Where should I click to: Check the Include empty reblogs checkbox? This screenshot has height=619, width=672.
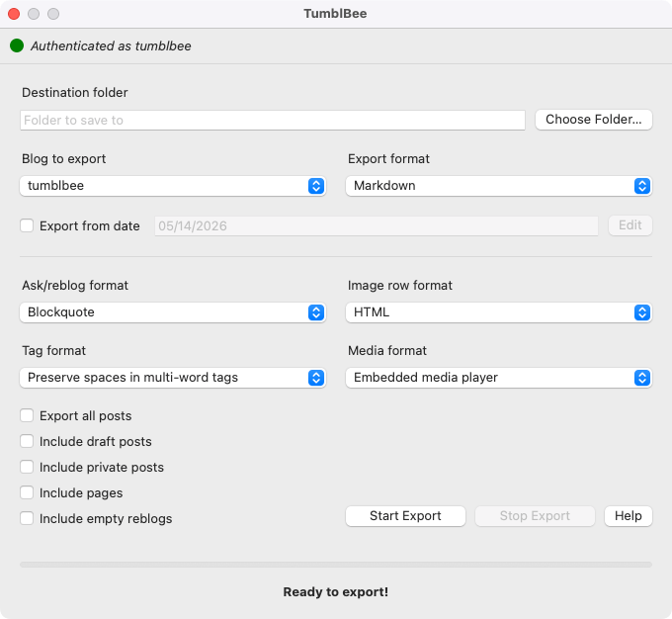point(27,518)
